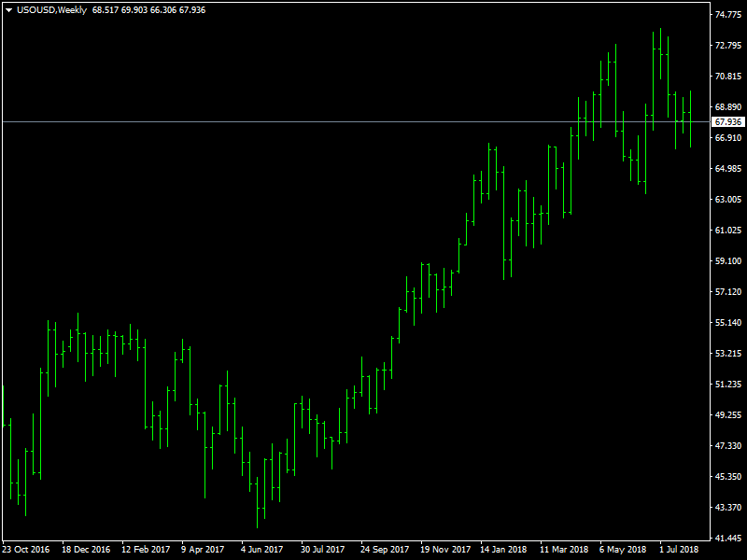This screenshot has width=747, height=560.
Task: Click the 19 Nov 2017 date label
Action: click(445, 550)
